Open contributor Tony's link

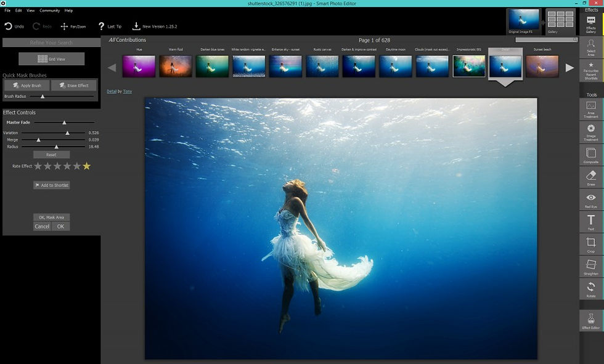pyautogui.click(x=127, y=91)
